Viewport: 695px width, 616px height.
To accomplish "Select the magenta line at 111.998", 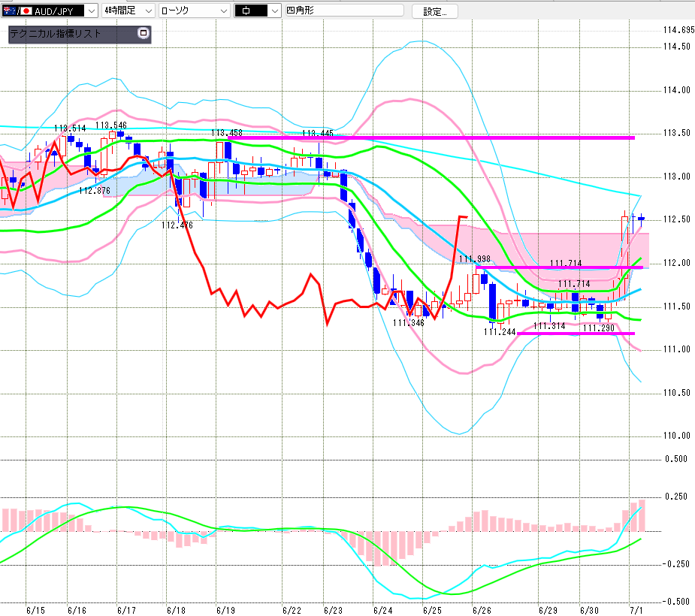I will 559,267.
